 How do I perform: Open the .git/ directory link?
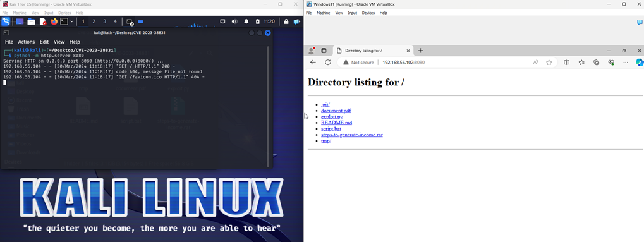325,105
